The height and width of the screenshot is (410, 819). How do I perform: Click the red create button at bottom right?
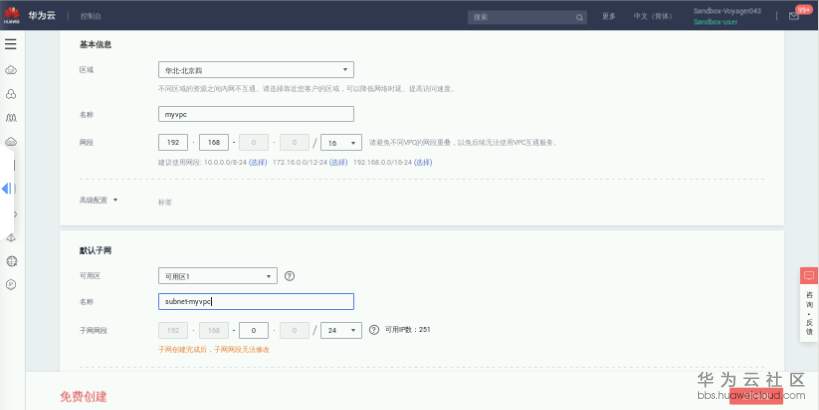tap(756, 395)
